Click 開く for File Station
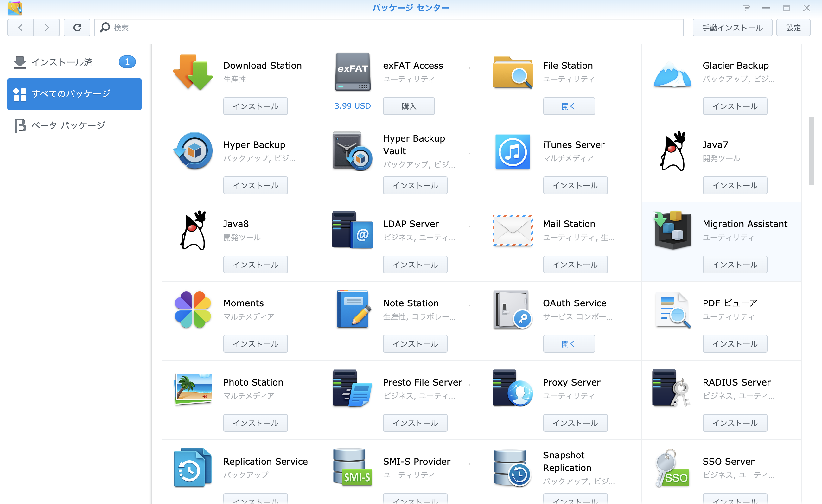Screen dimensions: 822x504 click(x=569, y=106)
